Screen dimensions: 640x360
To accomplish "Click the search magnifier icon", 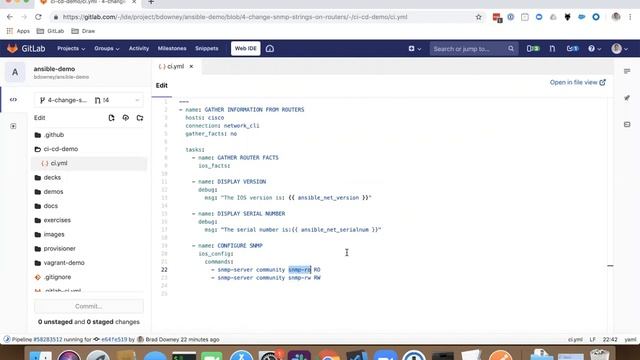I will tap(511, 49).
